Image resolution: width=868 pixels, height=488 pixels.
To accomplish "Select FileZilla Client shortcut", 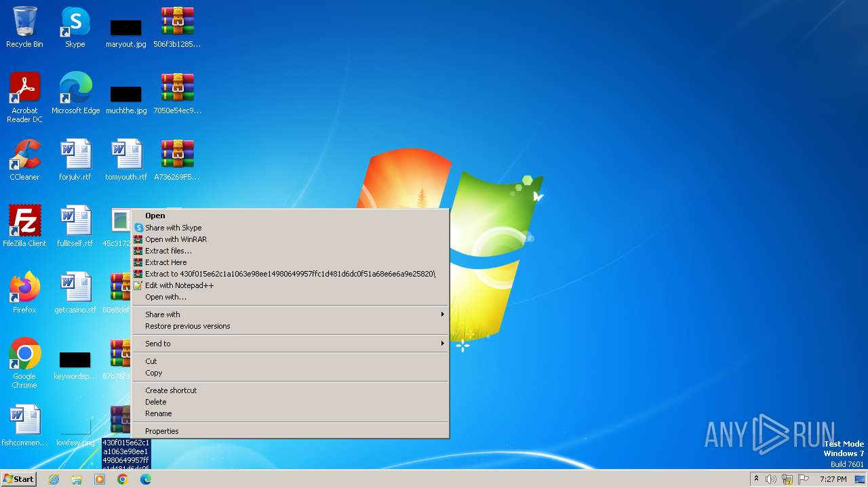I will tap(24, 226).
